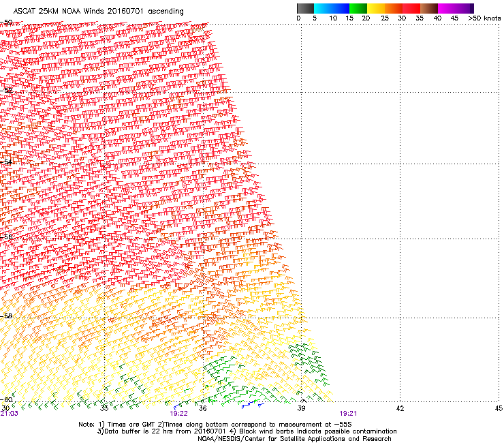Click the latitude label -56

pyautogui.click(x=6, y=236)
